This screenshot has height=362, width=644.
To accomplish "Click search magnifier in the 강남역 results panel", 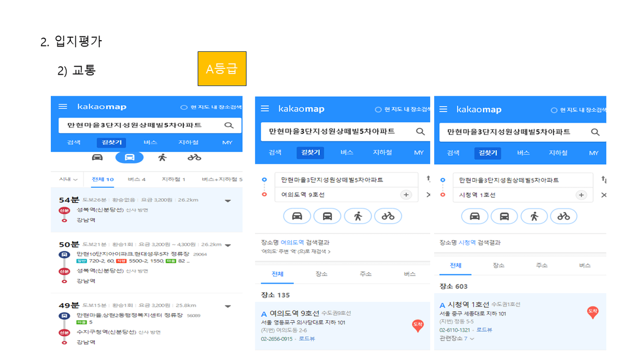I will [x=229, y=125].
